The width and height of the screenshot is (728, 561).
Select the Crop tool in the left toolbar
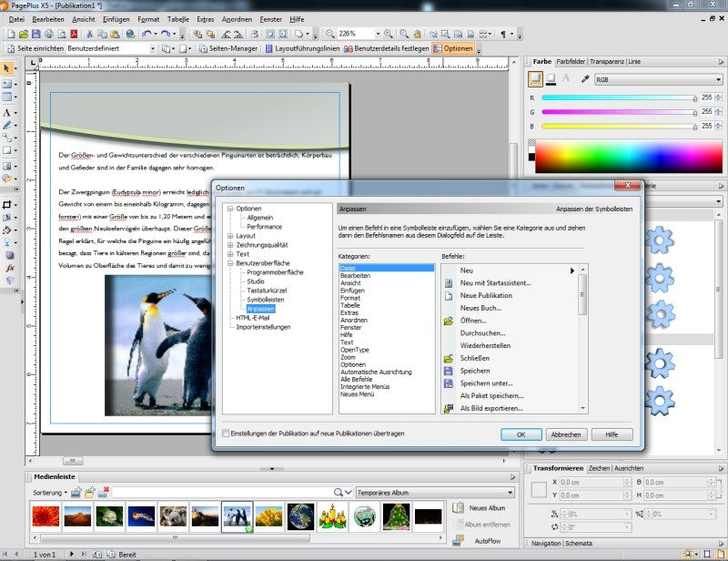click(x=6, y=205)
